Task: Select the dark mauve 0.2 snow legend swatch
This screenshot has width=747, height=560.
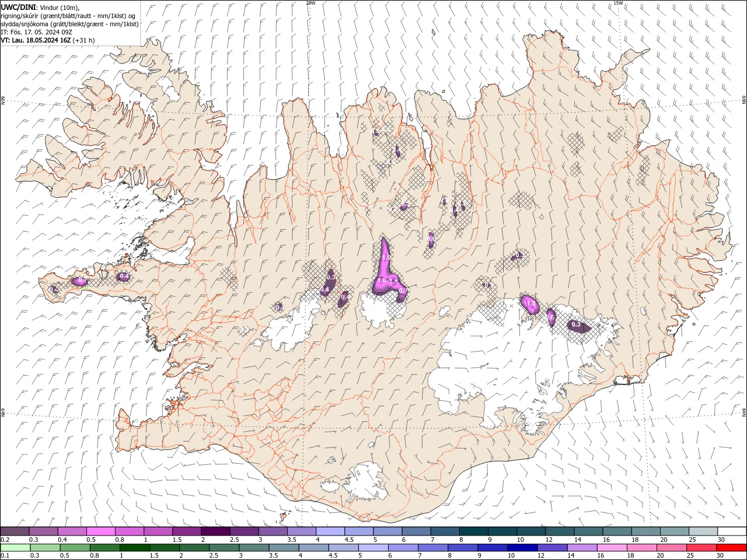Action: coord(15,531)
